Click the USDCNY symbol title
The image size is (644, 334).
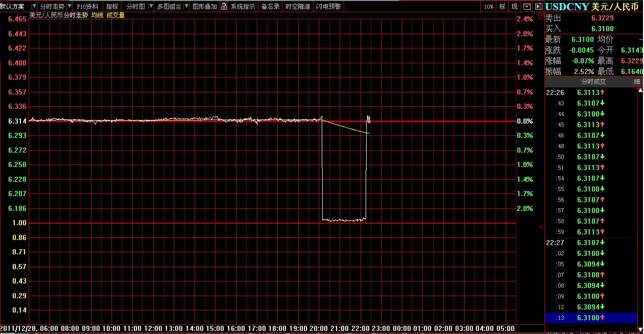point(567,7)
